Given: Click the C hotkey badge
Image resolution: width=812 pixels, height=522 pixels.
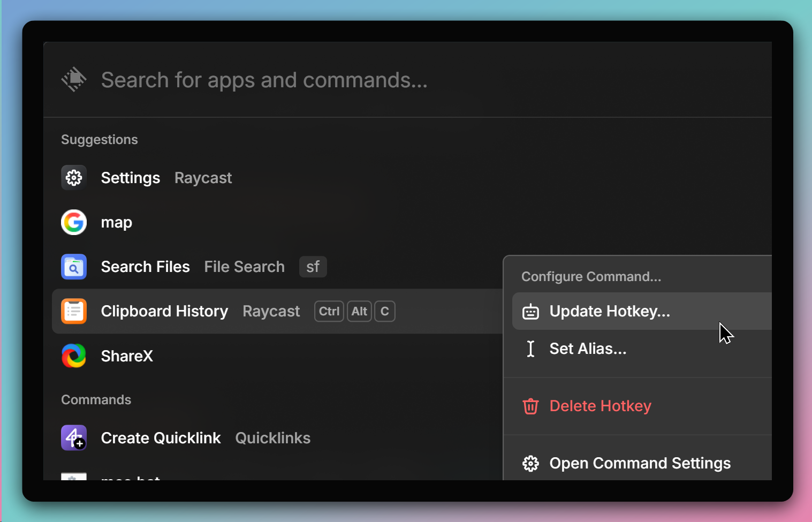Looking at the screenshot, I should click(x=385, y=311).
